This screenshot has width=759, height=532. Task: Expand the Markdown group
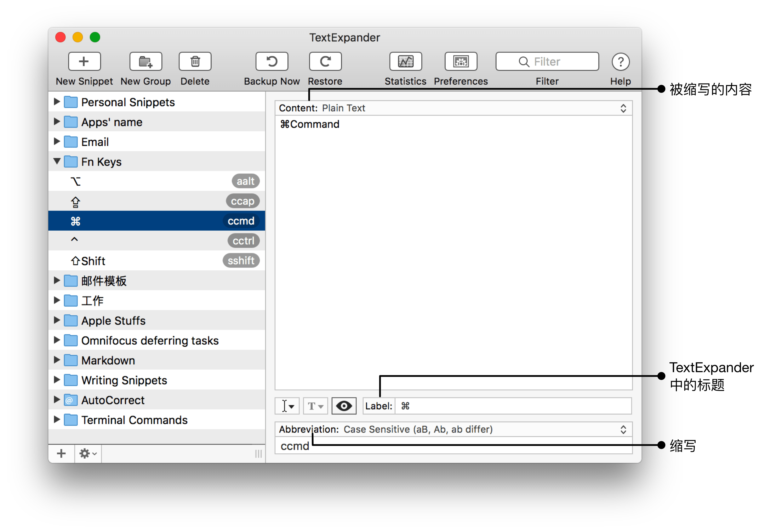[x=57, y=360]
